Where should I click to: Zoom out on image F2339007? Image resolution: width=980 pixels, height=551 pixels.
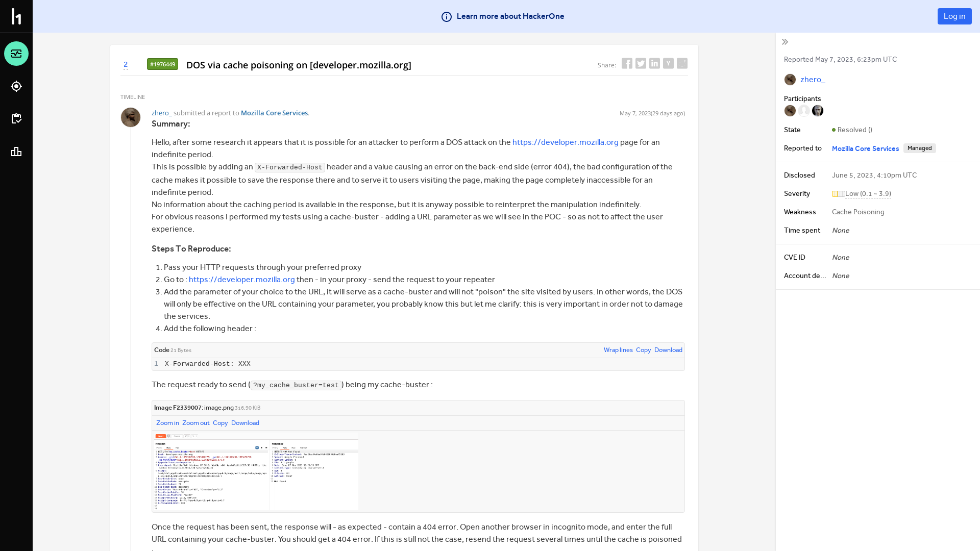pyautogui.click(x=195, y=423)
